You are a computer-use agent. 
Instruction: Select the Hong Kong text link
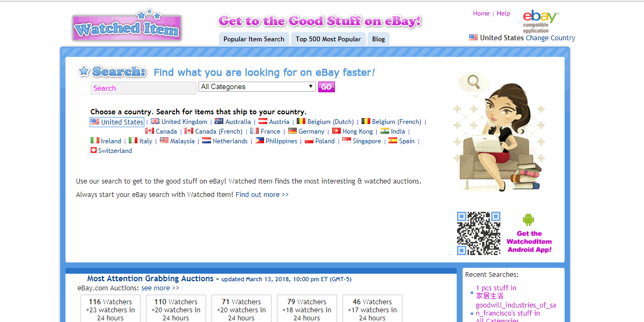[357, 131]
